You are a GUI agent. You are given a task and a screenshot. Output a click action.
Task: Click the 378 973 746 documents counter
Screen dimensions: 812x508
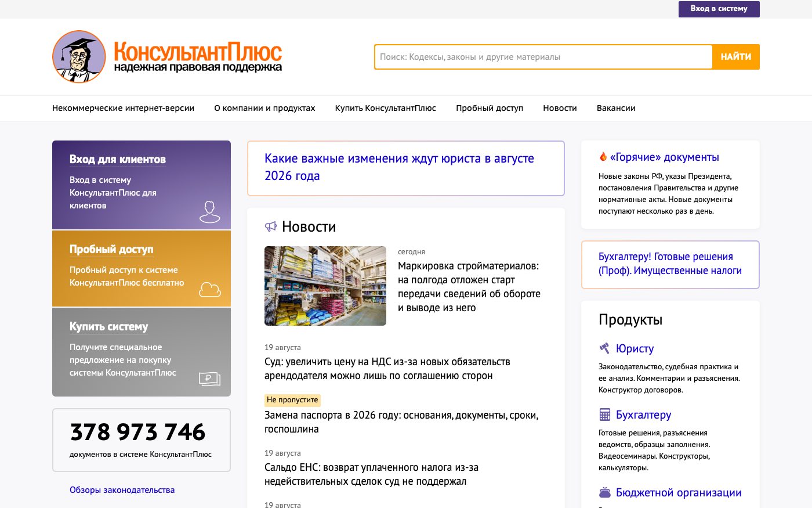point(137,432)
